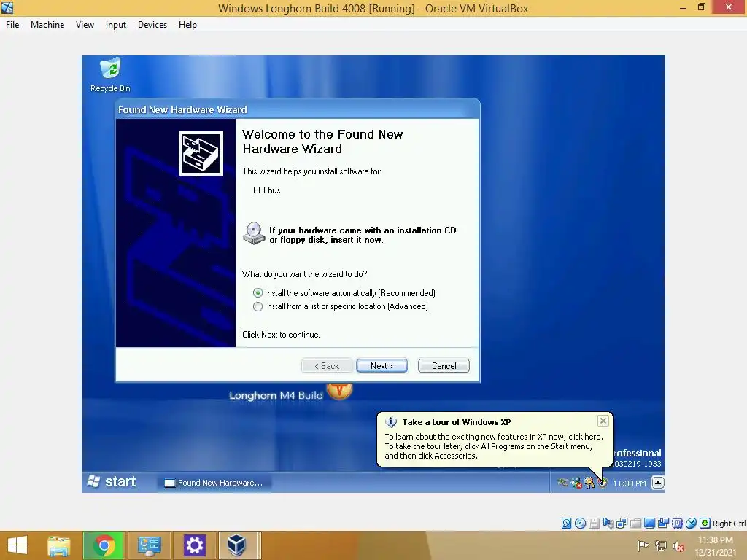This screenshot has height=560, width=747.
Task: Click the PCI bus device name
Action: (267, 190)
